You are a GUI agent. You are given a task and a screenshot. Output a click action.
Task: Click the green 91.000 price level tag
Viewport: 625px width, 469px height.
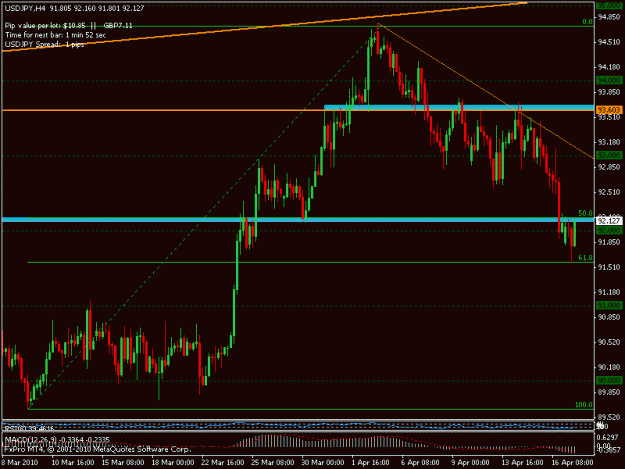pyautogui.click(x=609, y=305)
